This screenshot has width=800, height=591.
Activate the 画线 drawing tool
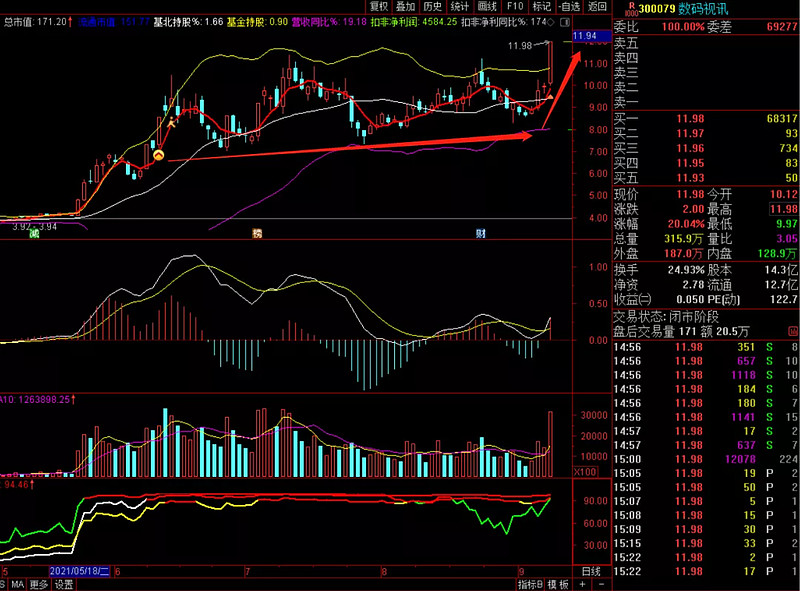(x=487, y=7)
